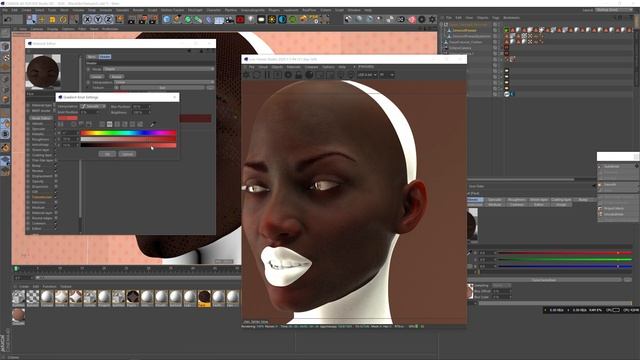
Task: Select the skin material thumbnail on second row
Action: (x=18, y=316)
